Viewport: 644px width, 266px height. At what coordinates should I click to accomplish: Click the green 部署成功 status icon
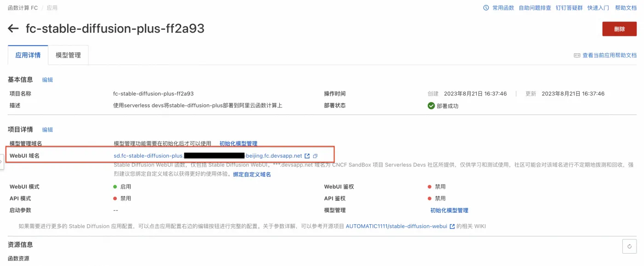coord(431,106)
